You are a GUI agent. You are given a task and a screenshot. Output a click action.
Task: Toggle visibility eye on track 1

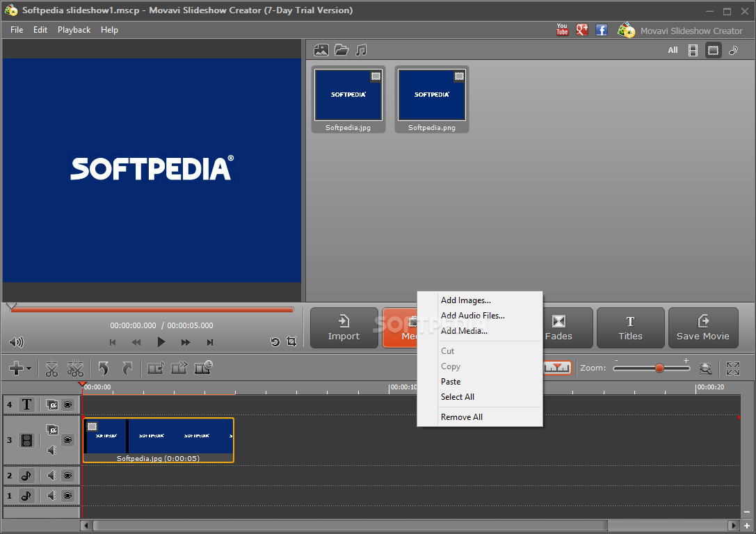tap(68, 496)
